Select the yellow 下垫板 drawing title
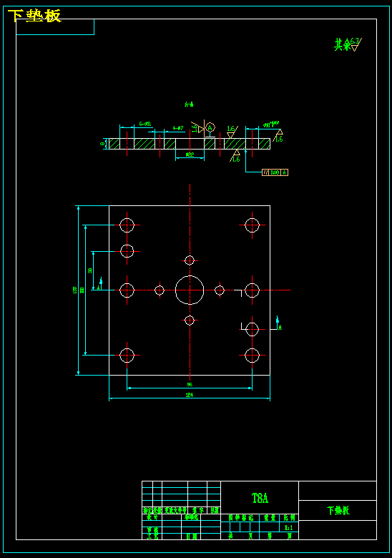The height and width of the screenshot is (558, 392). point(34,16)
